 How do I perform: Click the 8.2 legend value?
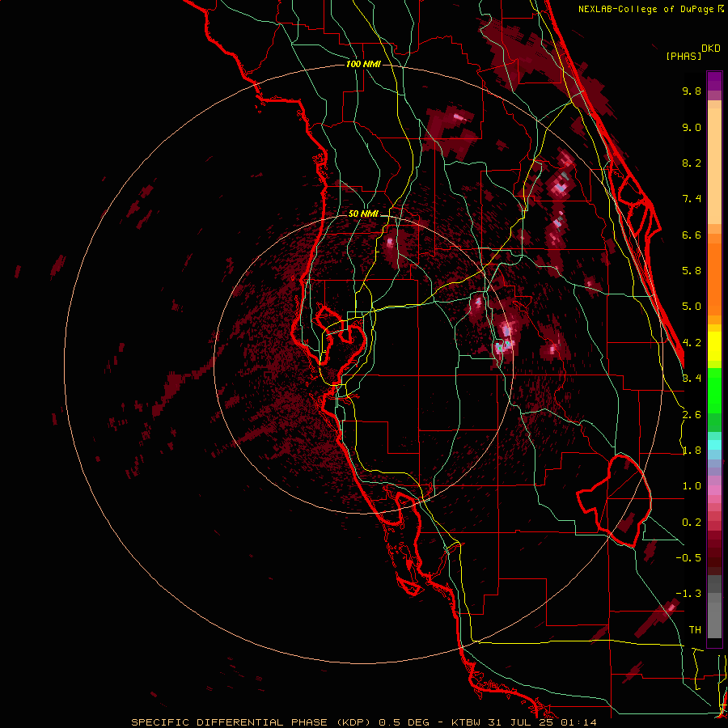(692, 163)
